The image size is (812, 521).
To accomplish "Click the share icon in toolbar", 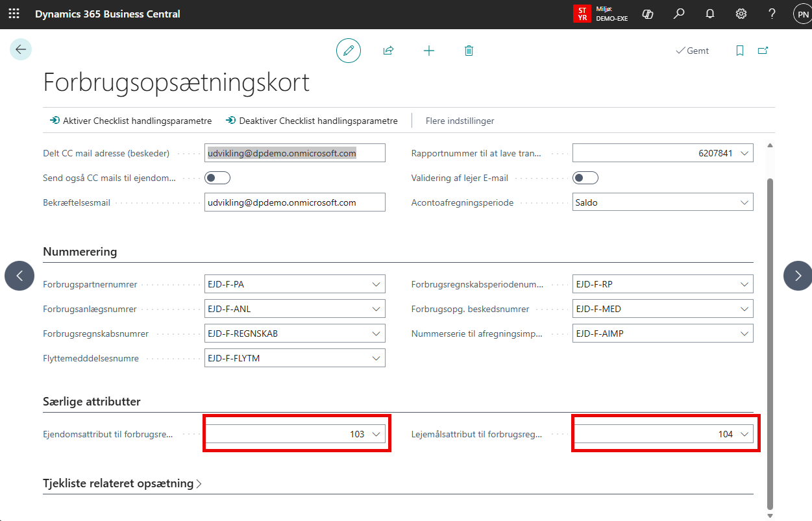I will coord(388,51).
